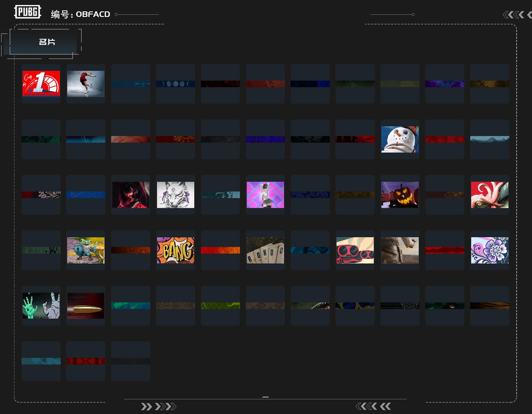Pick the Halloween pumpkin nameplate
This screenshot has width=532, height=414.
pyautogui.click(x=400, y=195)
